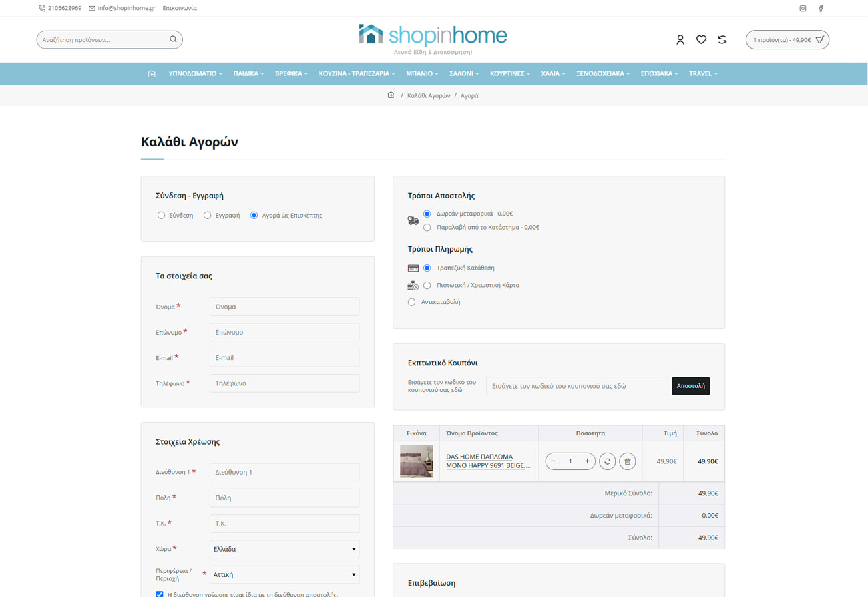Viewport: 868px width, 597px height.
Task: Click the search magnifier icon
Action: pos(173,39)
